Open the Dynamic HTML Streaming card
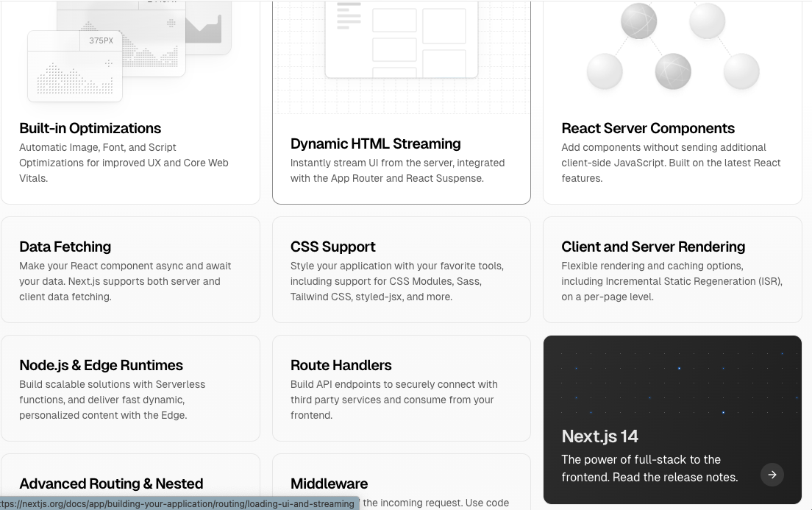Screen dimensions: 812x510 coord(402,102)
